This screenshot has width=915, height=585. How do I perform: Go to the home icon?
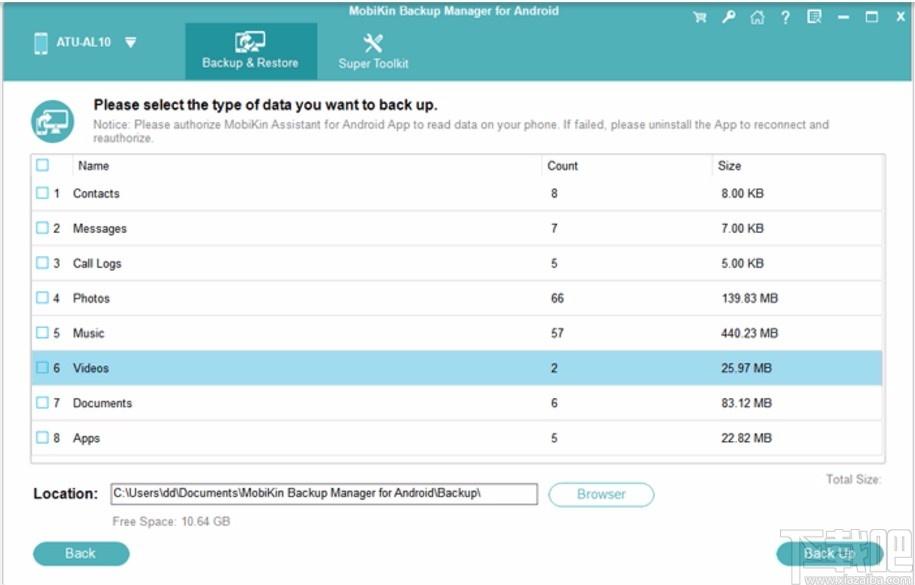tap(757, 18)
